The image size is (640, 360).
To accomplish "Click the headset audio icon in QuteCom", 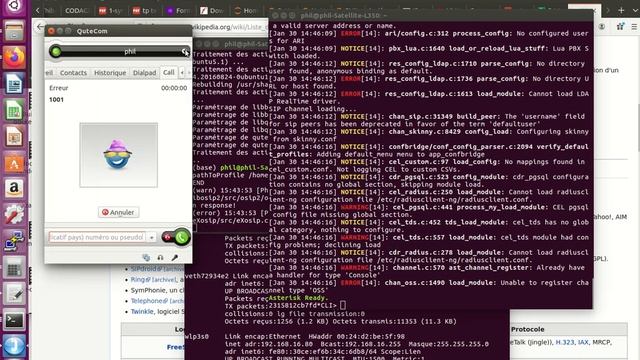I will [x=160, y=258].
